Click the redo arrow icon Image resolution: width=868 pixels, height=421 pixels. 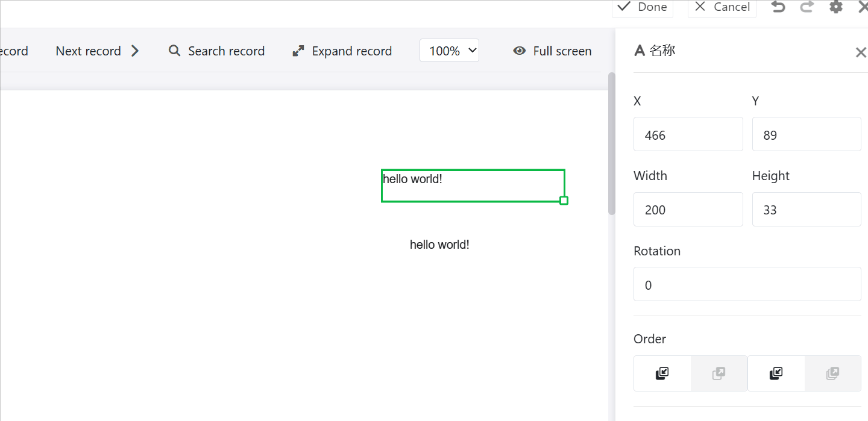click(x=807, y=7)
